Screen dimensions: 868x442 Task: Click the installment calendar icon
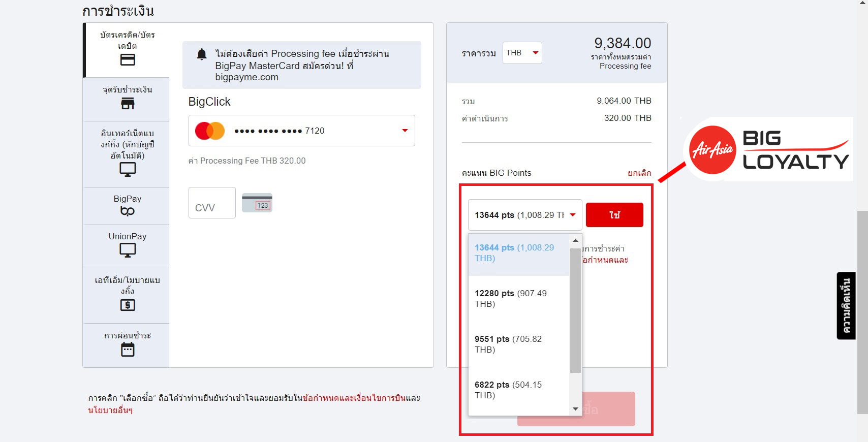click(127, 350)
